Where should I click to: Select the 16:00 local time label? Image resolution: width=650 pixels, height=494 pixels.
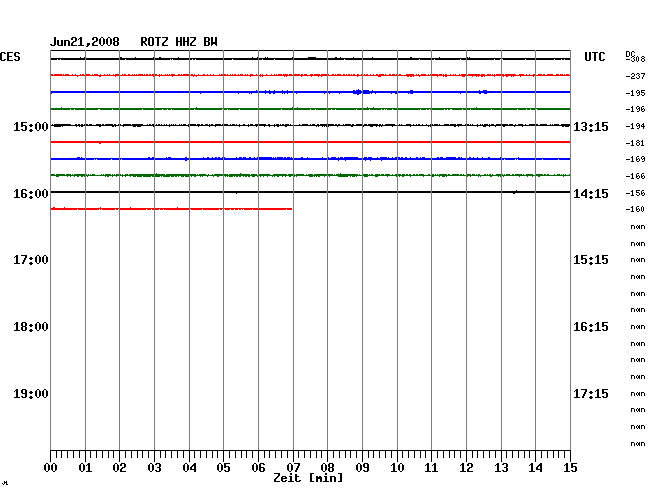pyautogui.click(x=31, y=194)
